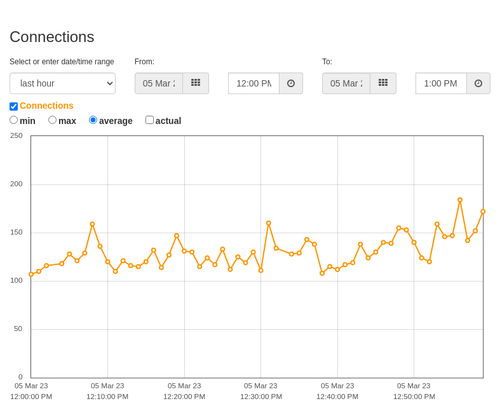Click the first data point at 12:00:00 PM

click(31, 274)
